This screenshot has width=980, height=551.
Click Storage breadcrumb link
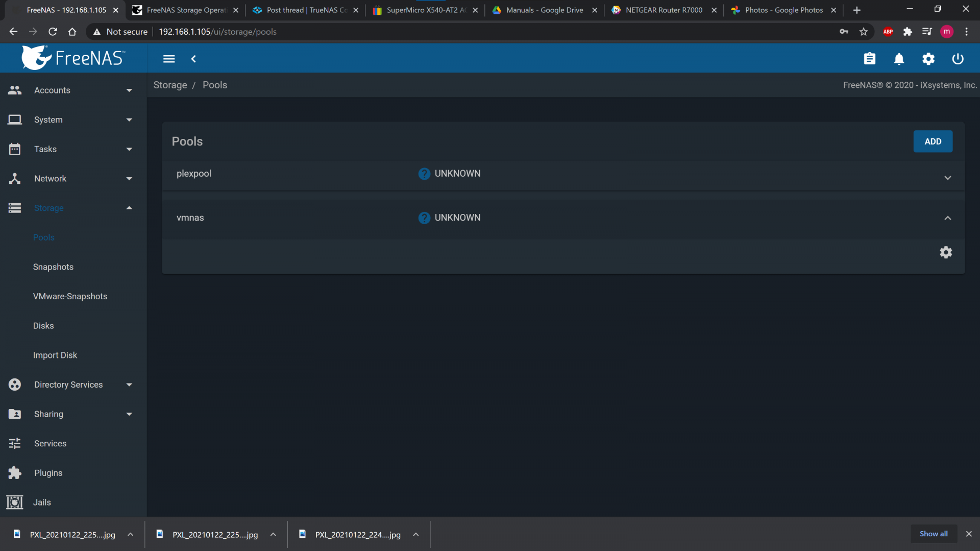170,85
